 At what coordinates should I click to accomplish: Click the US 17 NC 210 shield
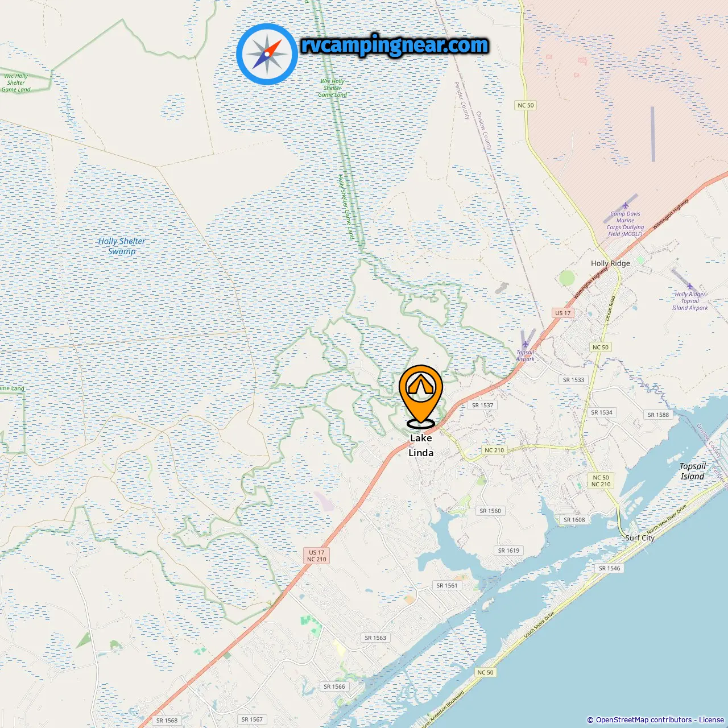(317, 556)
